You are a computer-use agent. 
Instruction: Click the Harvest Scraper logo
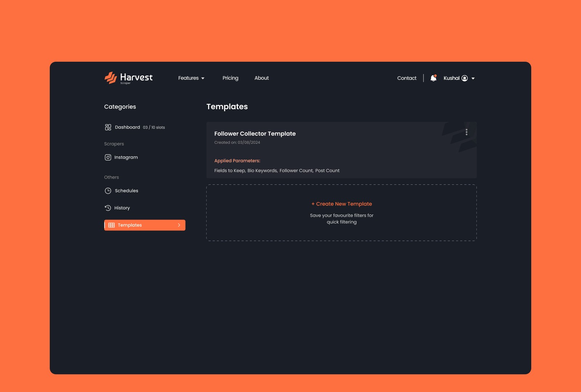click(129, 78)
